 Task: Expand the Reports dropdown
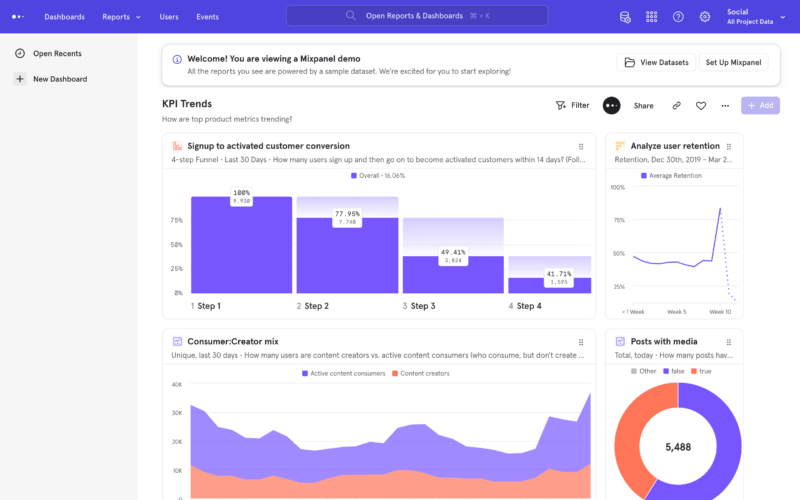(x=121, y=17)
